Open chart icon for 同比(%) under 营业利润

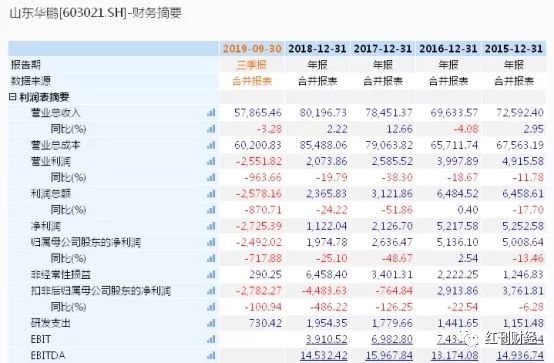point(211,177)
